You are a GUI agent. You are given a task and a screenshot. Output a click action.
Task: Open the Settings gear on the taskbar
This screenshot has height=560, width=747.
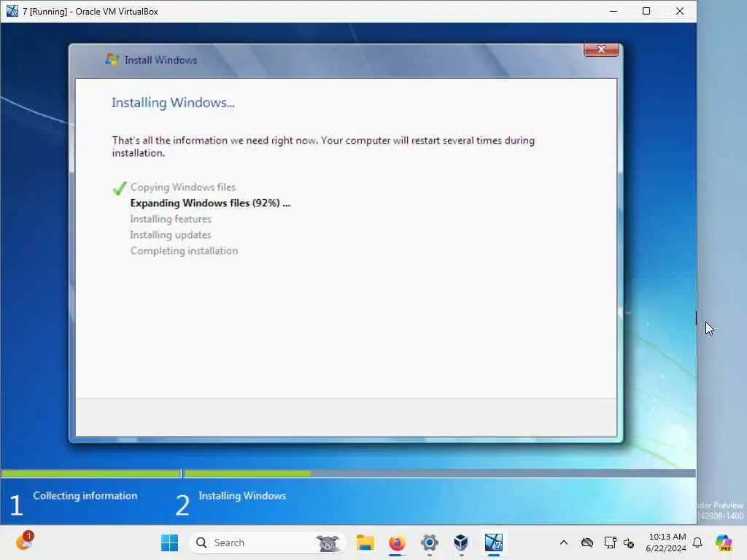429,542
